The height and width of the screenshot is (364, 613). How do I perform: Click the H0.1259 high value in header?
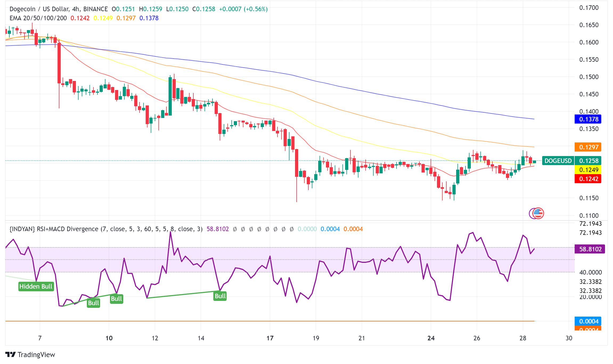click(150, 9)
